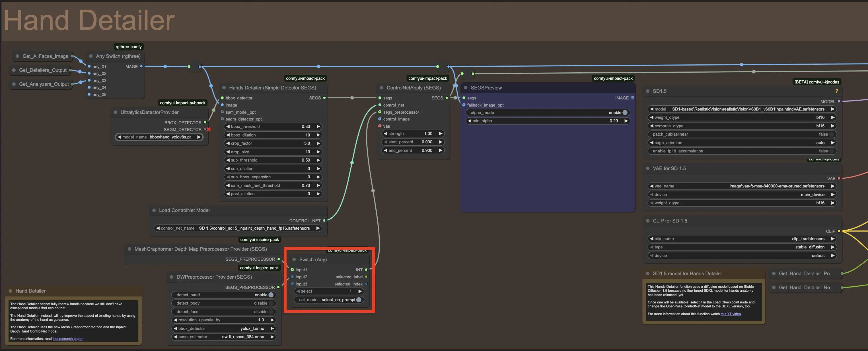Collapse the Load ControlNet Model node dot
The width and height of the screenshot is (868, 351).
(x=154, y=210)
